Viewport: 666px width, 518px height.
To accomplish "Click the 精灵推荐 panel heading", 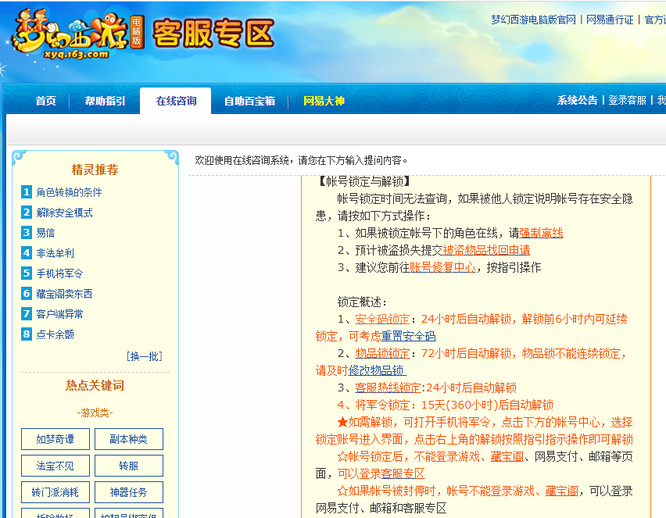I will 95,170.
